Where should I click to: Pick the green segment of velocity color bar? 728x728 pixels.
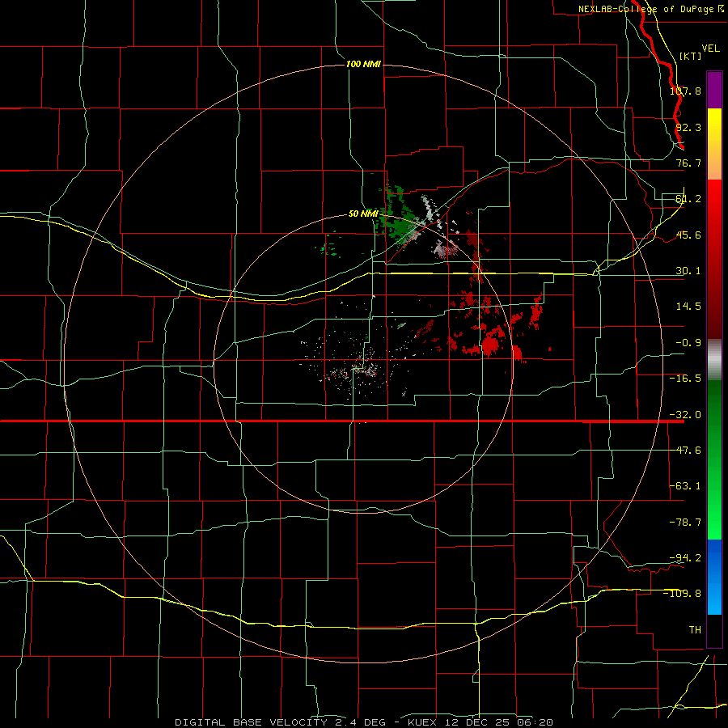pos(714,459)
